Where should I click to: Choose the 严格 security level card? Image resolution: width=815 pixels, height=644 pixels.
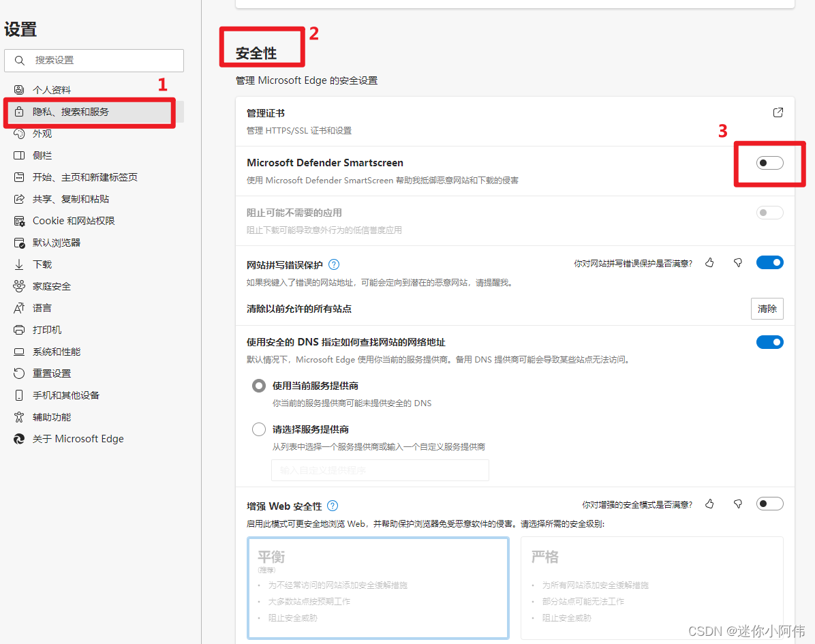[651, 588]
